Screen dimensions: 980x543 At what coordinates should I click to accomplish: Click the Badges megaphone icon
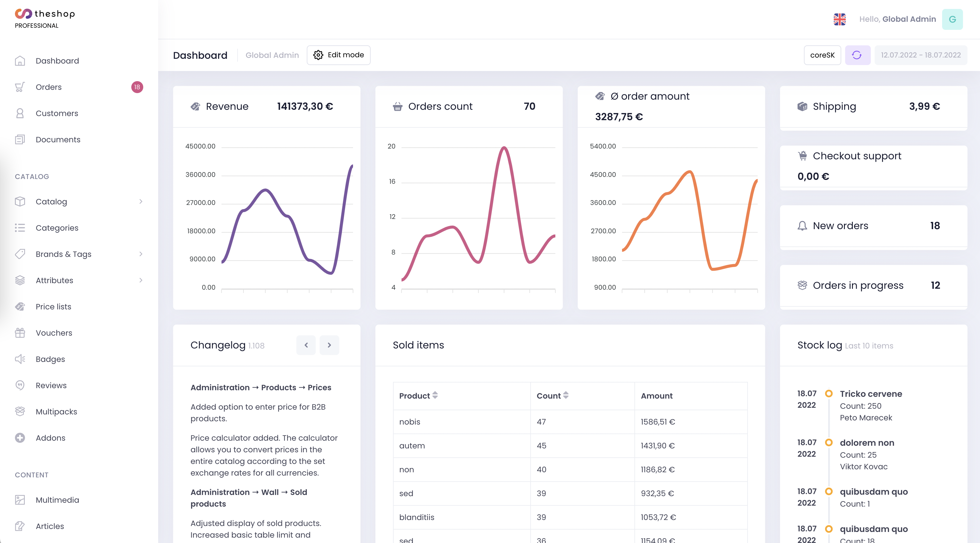(x=20, y=359)
